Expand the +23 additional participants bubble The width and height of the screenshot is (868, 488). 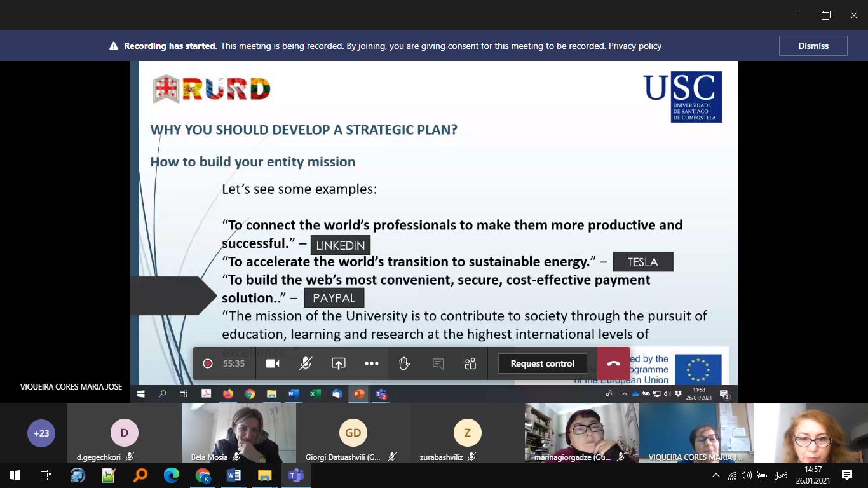click(41, 433)
